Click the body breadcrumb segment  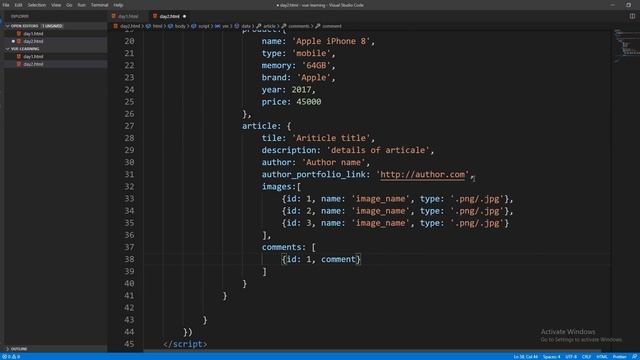click(x=180, y=26)
